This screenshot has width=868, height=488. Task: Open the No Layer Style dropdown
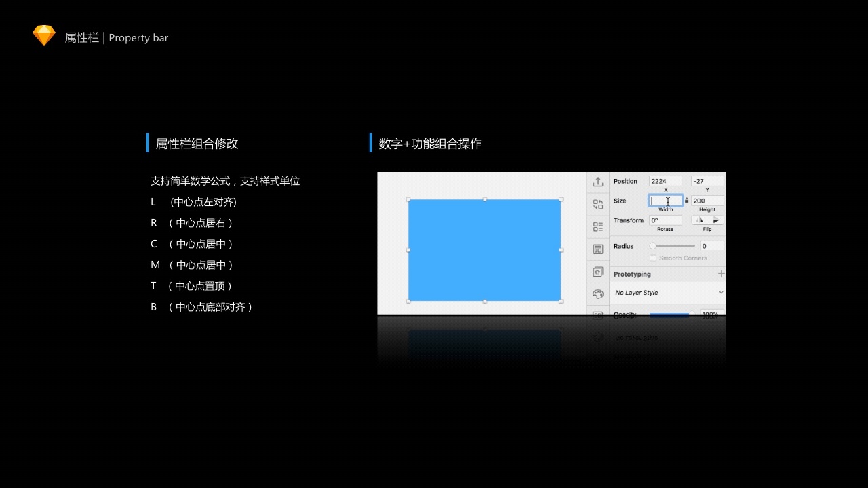tap(669, 293)
